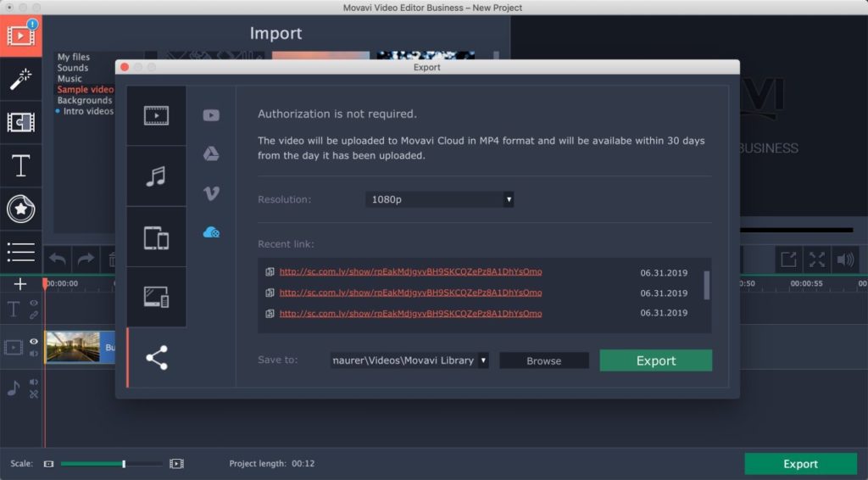Mute the video track audio
This screenshot has width=868, height=480.
pyautogui.click(x=34, y=354)
